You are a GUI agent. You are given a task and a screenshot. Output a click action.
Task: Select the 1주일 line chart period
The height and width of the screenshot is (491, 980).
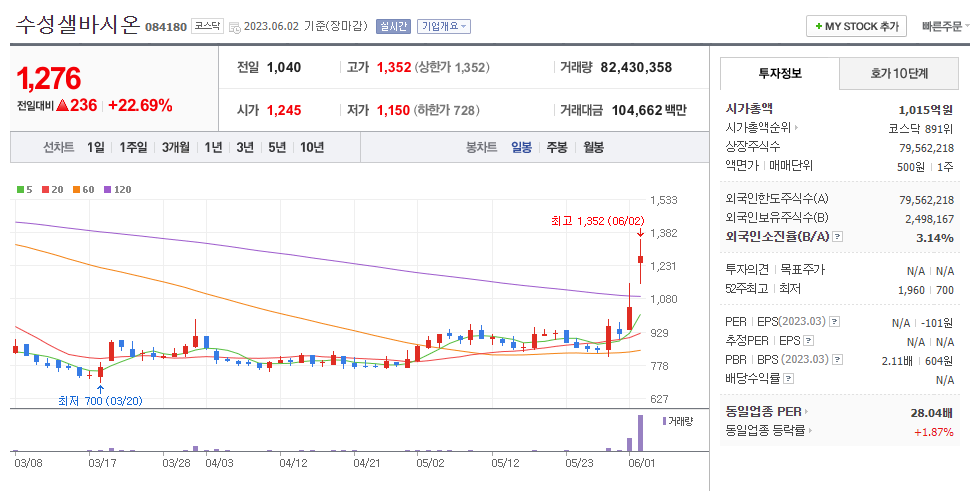(x=133, y=147)
